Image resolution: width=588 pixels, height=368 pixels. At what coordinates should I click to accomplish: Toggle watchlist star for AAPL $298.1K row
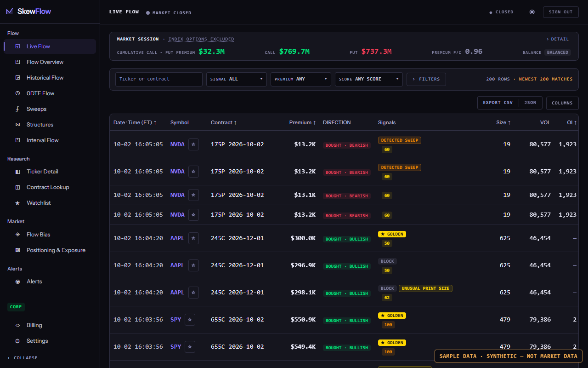click(193, 293)
